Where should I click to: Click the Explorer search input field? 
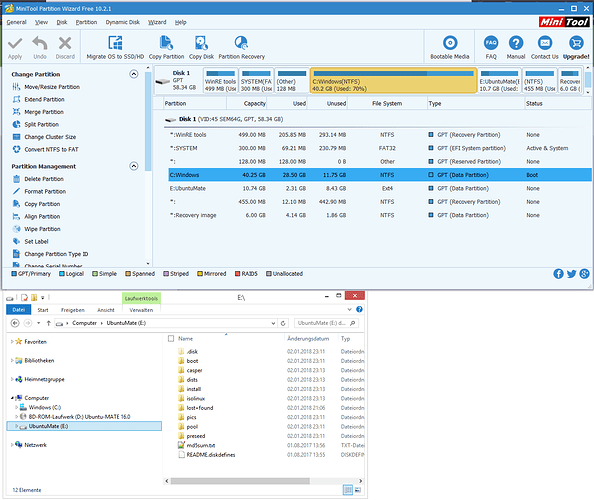click(x=326, y=323)
